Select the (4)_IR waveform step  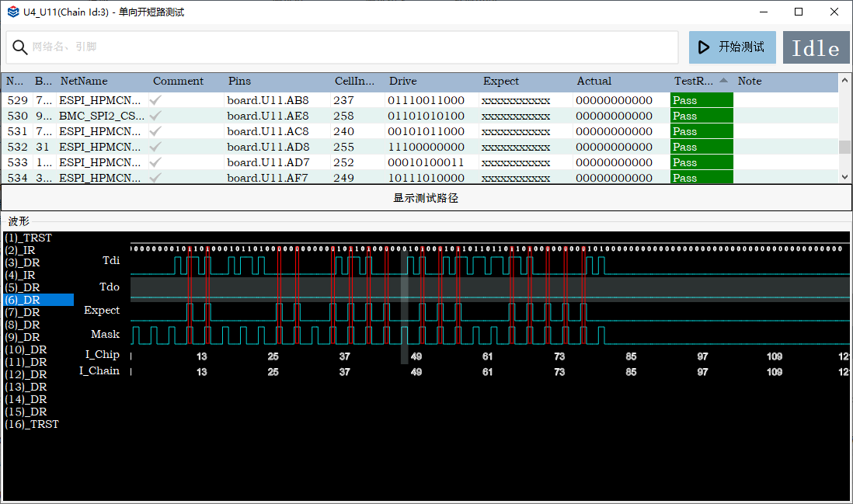(20, 275)
